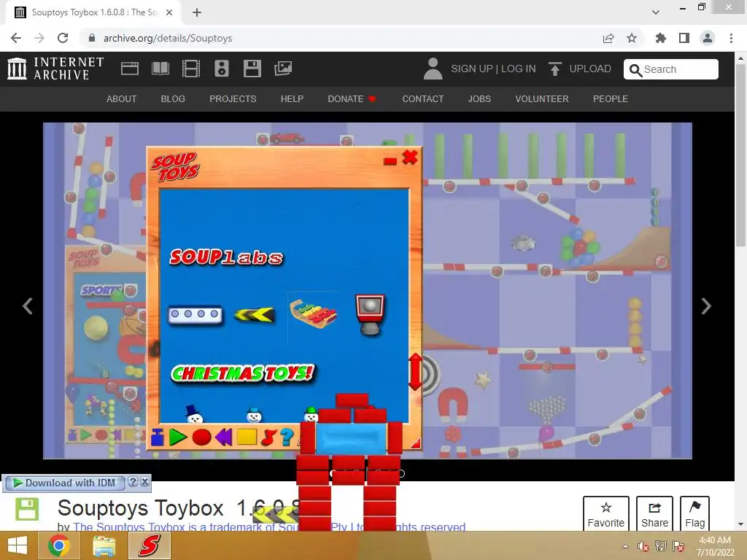
Task: Click the red resize corner triangle of toolbox
Action: [x=415, y=444]
